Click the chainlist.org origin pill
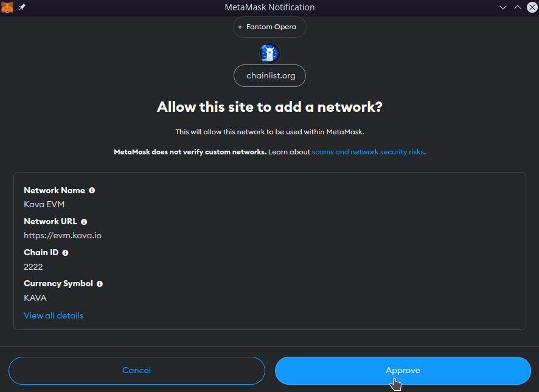The height and width of the screenshot is (392, 539). tap(269, 76)
